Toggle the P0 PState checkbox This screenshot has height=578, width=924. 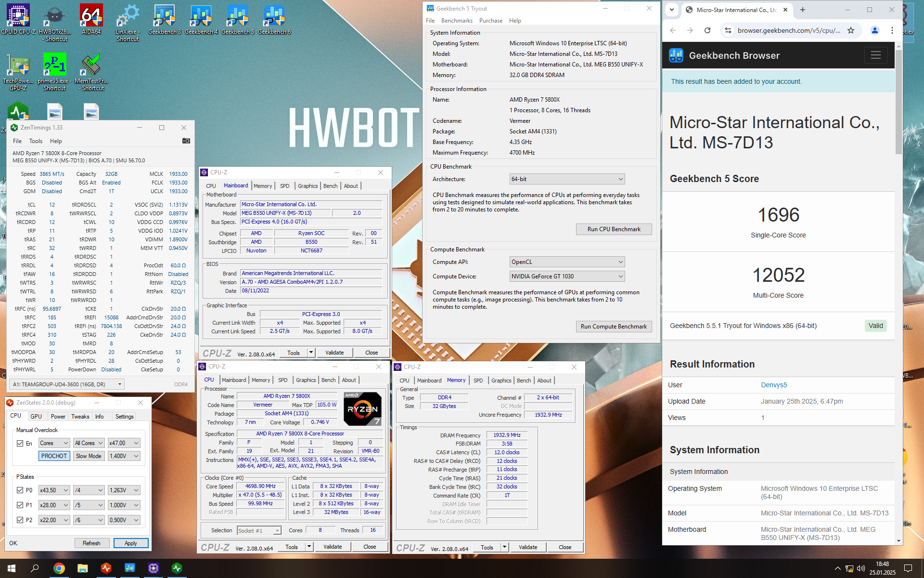click(x=20, y=490)
